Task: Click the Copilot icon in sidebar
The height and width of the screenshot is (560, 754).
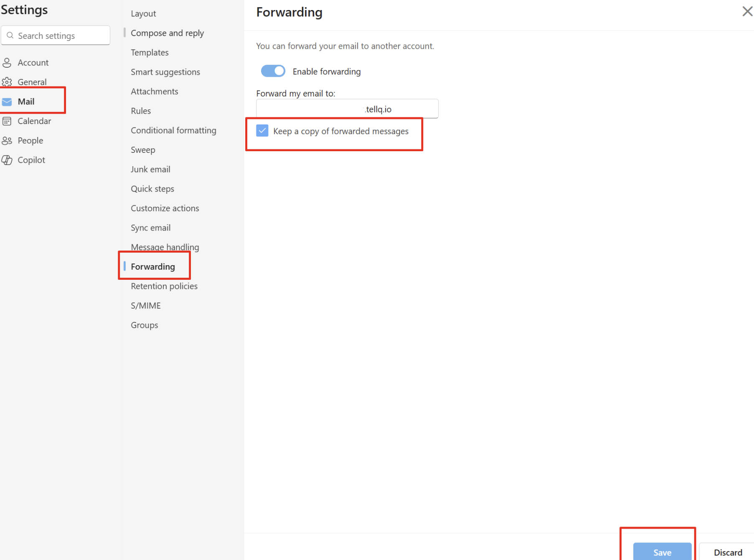Action: pos(7,160)
